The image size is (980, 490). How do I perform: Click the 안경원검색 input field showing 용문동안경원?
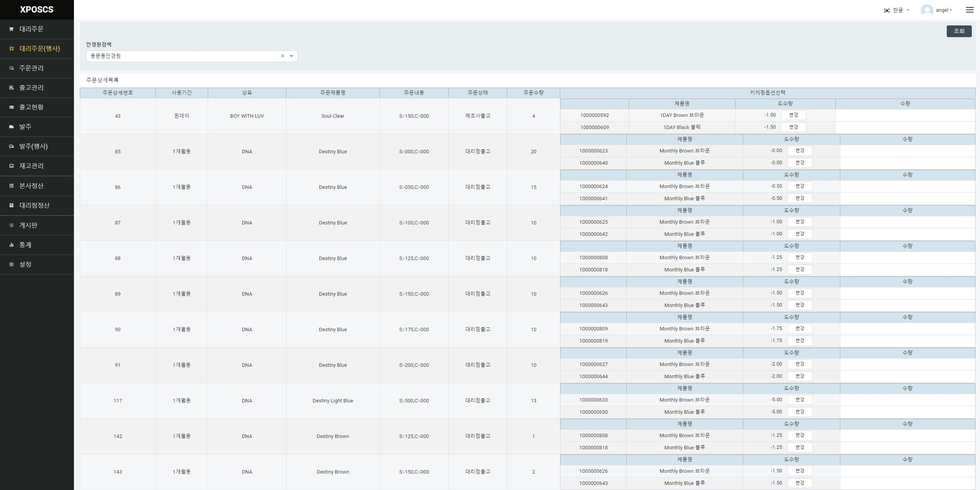[x=182, y=56]
